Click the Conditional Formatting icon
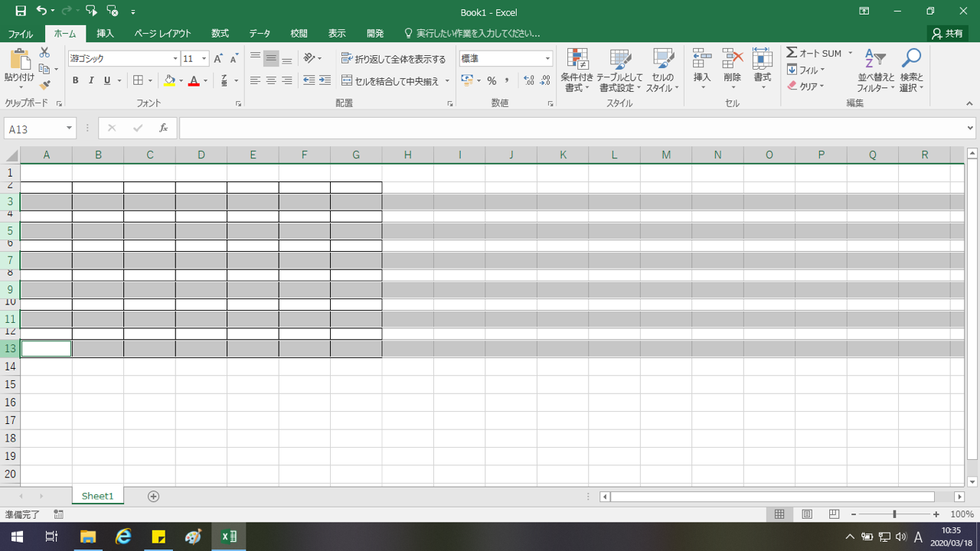Screen dimensions: 980x551 577,59
